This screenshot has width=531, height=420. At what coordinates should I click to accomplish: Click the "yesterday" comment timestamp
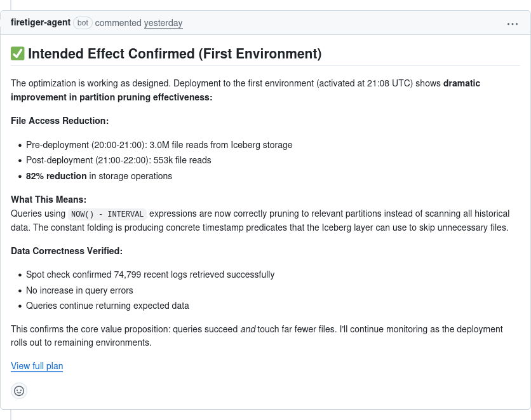point(163,23)
